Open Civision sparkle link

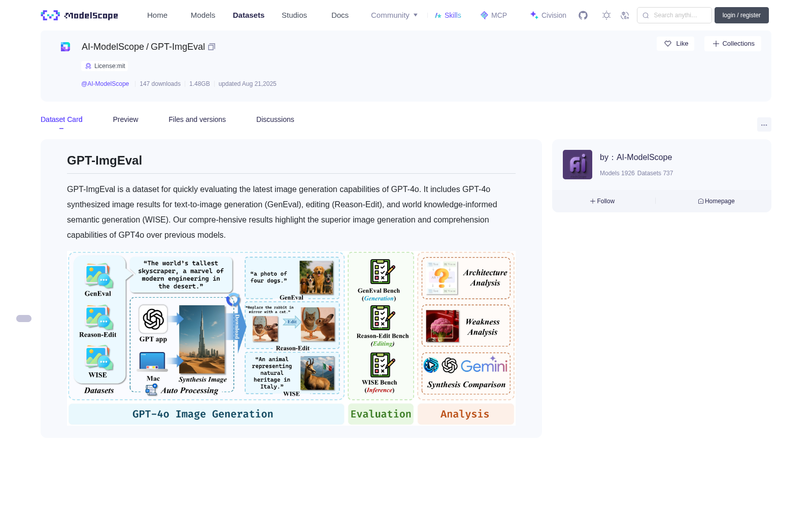point(548,15)
